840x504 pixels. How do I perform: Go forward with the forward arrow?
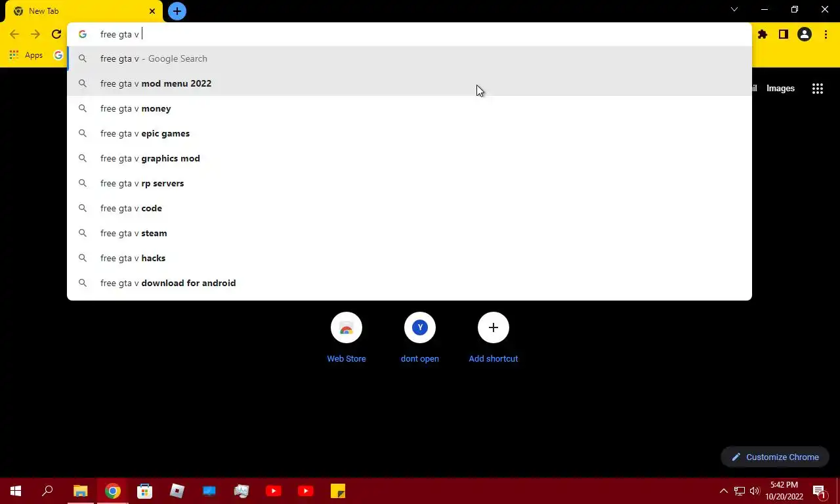[x=35, y=34]
